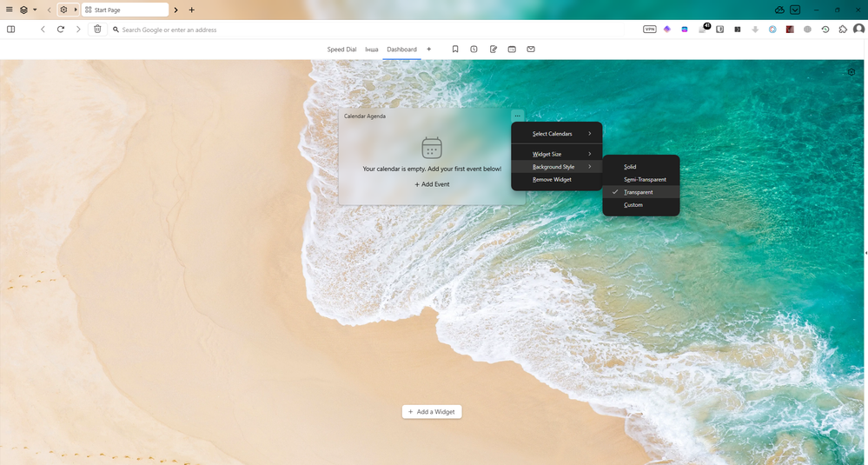Viewport: 868px width, 465px height.
Task: Click the Add a Widget button
Action: [x=432, y=412]
